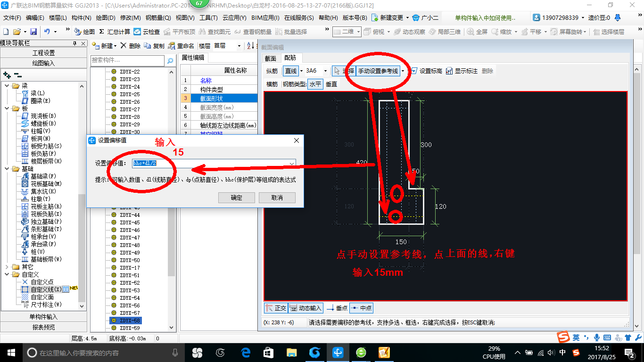Open 绘图 drawing mode
The width and height of the screenshot is (644, 362).
tap(84, 32)
